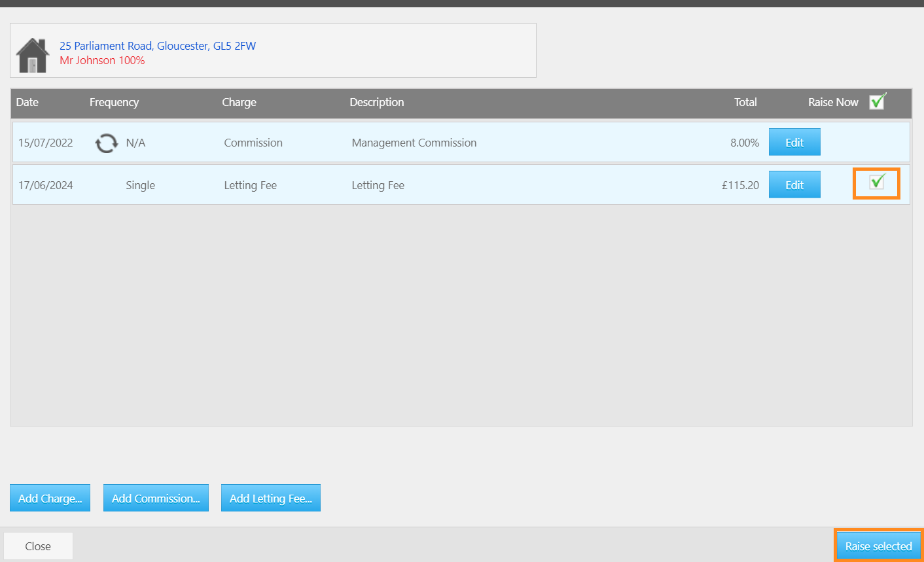Click the Charge column header

(239, 102)
